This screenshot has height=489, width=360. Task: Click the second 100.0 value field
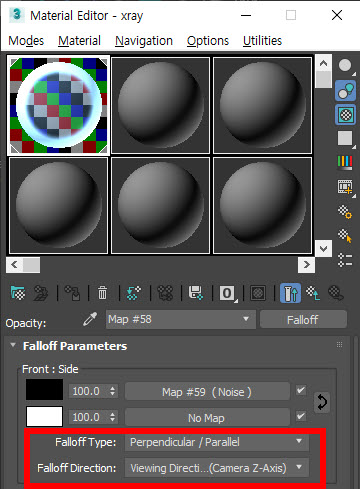coord(88,417)
